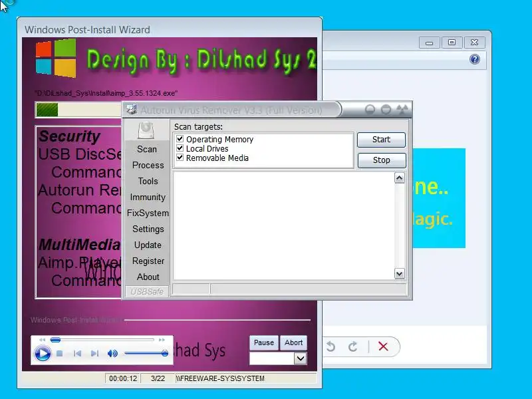This screenshot has width=532, height=399.
Task: Click the 3/22 progress counter
Action: [158, 378]
